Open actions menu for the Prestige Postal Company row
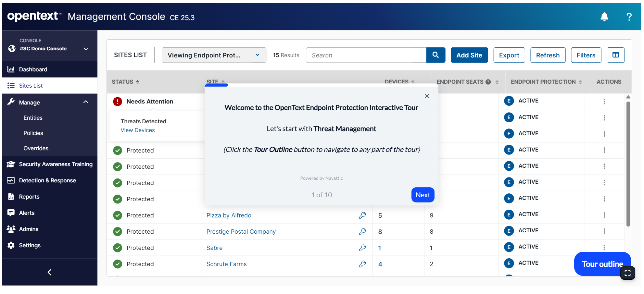This screenshot has width=644, height=294. point(604,231)
